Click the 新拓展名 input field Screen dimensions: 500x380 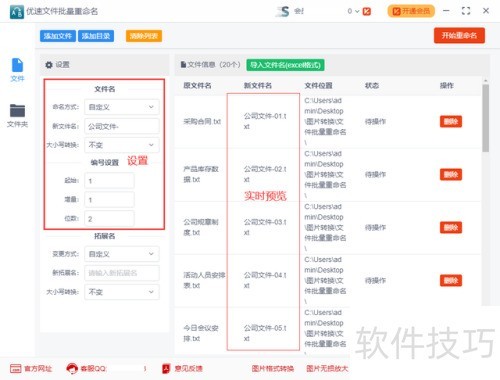click(x=122, y=273)
